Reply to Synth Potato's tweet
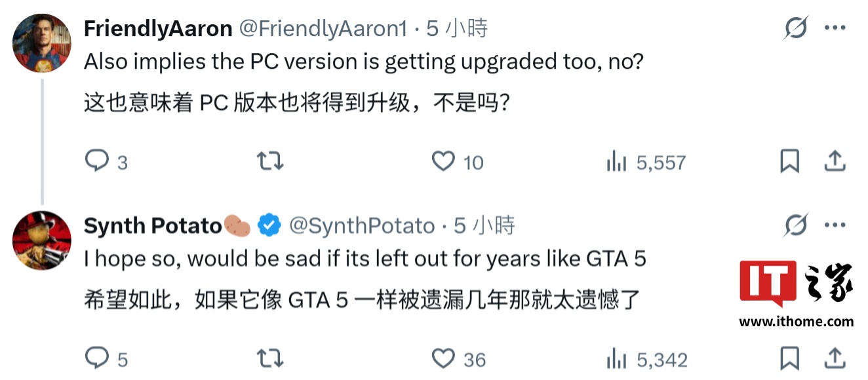This screenshot has height=380, width=868. pos(97,358)
